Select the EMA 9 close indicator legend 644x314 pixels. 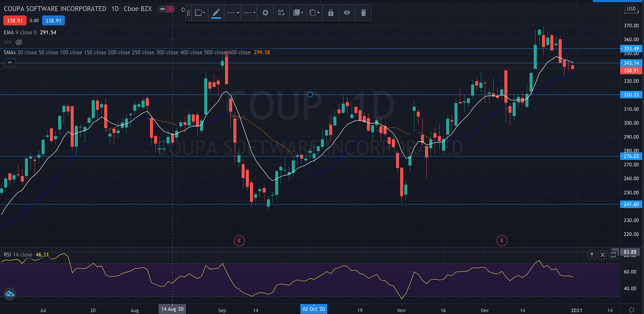[20, 32]
